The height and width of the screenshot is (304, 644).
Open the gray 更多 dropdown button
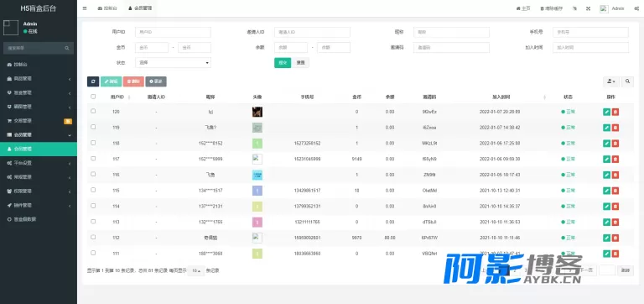[156, 81]
